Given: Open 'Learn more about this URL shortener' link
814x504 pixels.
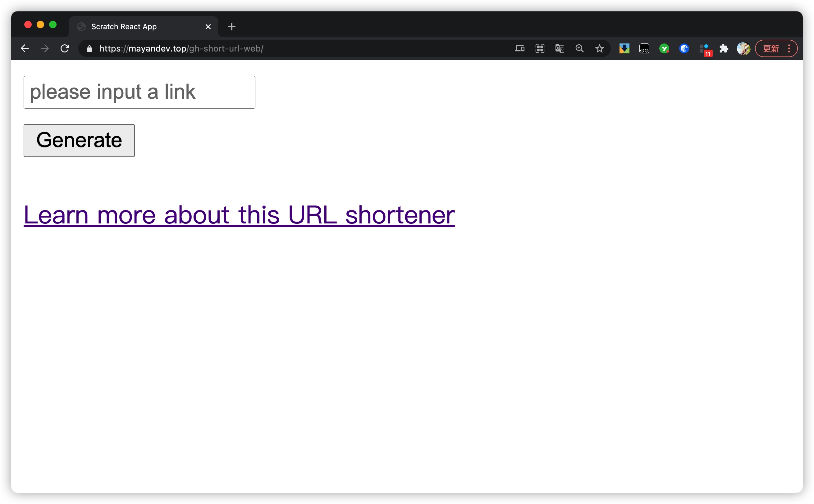Looking at the screenshot, I should 239,215.
